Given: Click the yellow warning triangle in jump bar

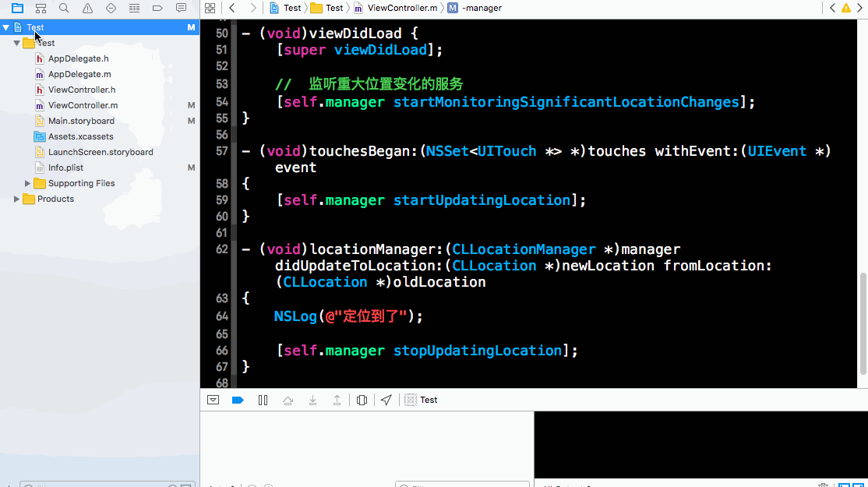Looking at the screenshot, I should (846, 8).
